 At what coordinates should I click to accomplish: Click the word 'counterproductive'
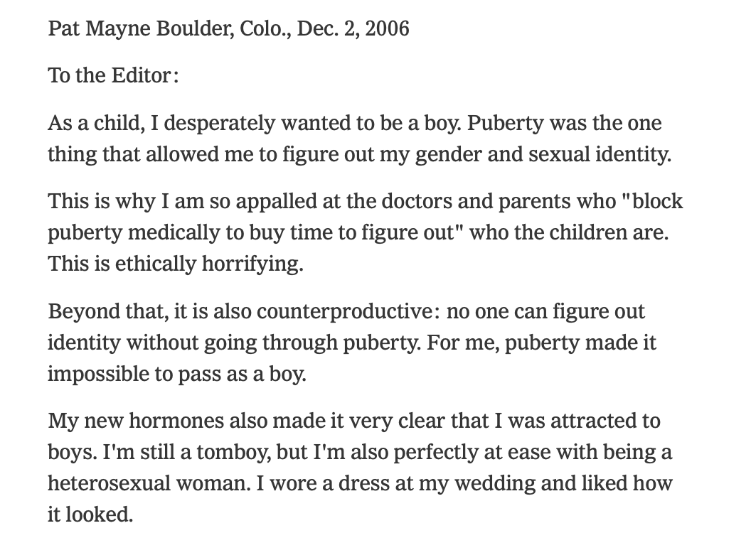click(x=344, y=312)
